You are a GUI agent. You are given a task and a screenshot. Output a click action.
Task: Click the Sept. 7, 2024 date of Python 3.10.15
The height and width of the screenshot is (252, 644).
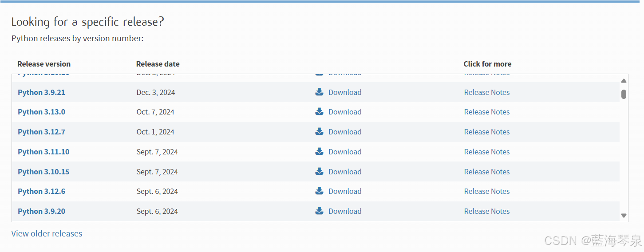tap(157, 172)
